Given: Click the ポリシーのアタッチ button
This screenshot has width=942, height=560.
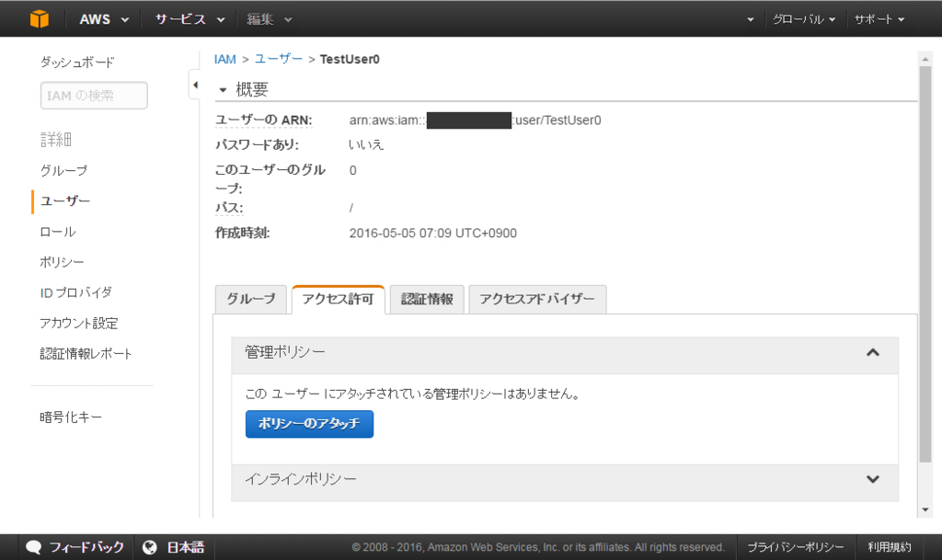Looking at the screenshot, I should pyautogui.click(x=309, y=424).
